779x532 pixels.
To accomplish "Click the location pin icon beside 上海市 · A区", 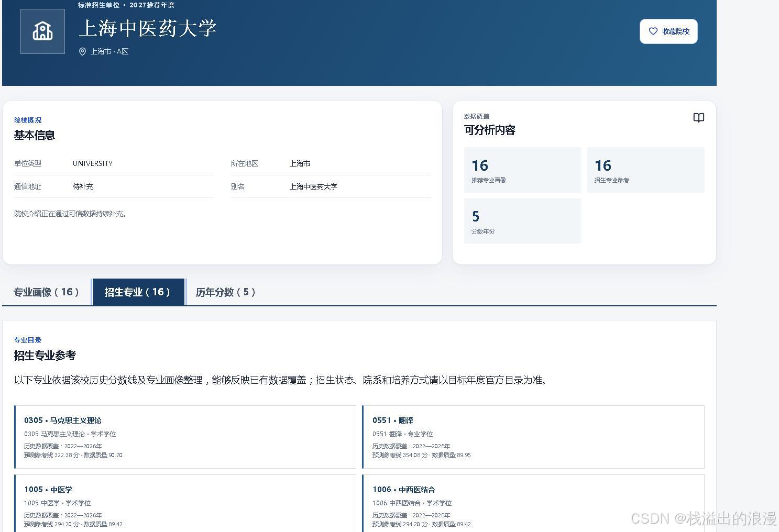I will click(82, 51).
